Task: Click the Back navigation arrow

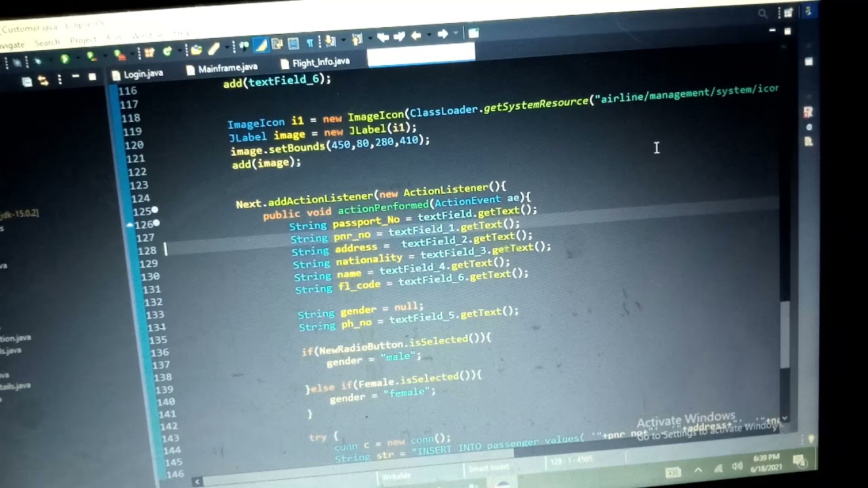Action: [x=416, y=35]
